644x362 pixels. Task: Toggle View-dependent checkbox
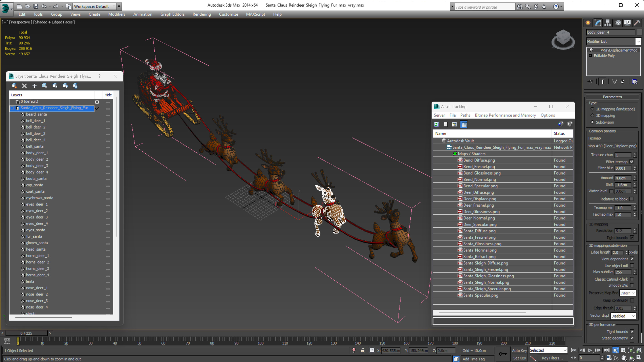632,259
